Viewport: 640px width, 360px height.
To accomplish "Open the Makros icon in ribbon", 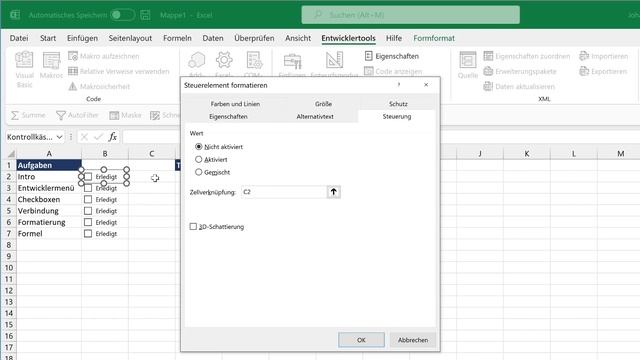I will tap(51, 60).
